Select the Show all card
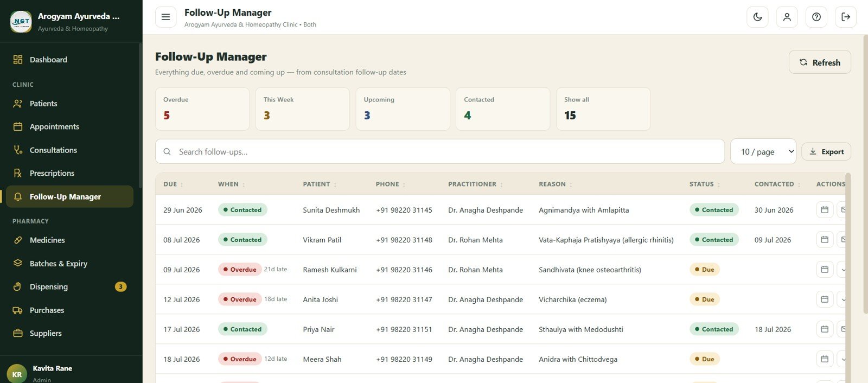This screenshot has width=868, height=383. (x=603, y=109)
